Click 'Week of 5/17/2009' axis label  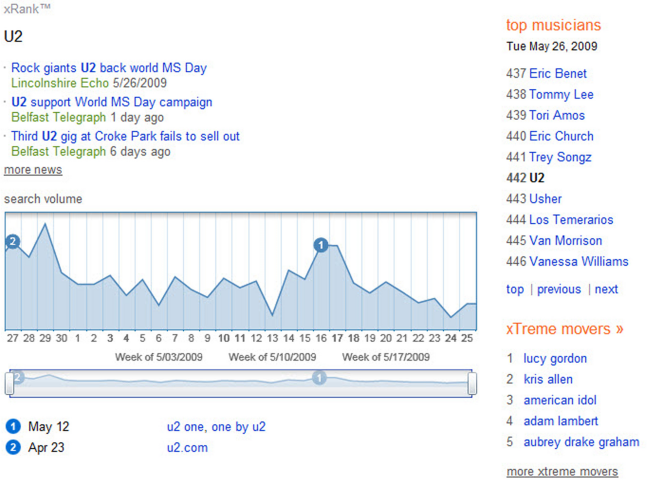[386, 357]
